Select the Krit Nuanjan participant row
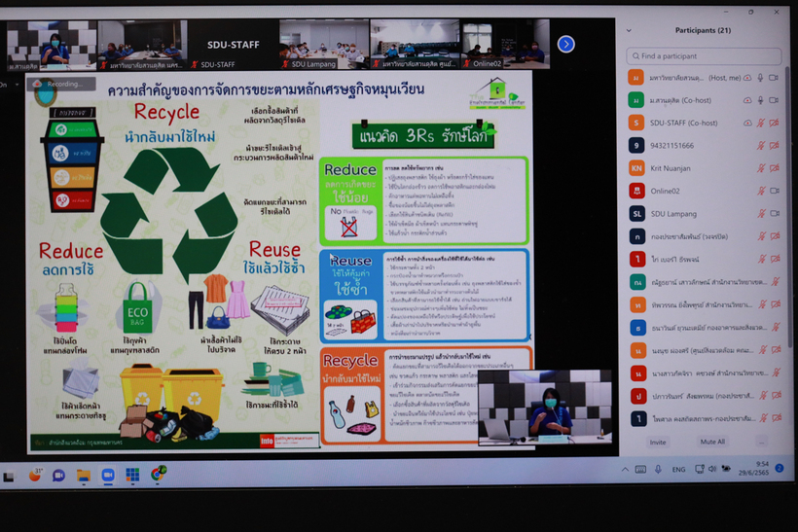Screen dimensions: 798x532 click(705, 168)
